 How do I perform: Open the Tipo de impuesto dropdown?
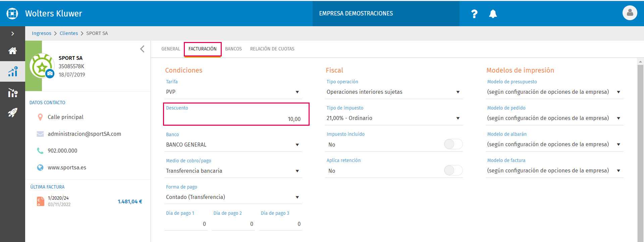pyautogui.click(x=394, y=118)
